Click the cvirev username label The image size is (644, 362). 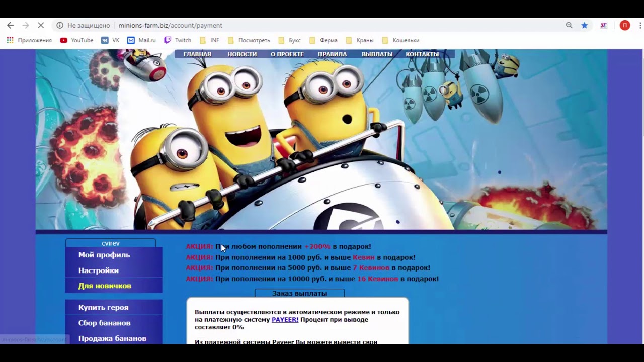(111, 243)
